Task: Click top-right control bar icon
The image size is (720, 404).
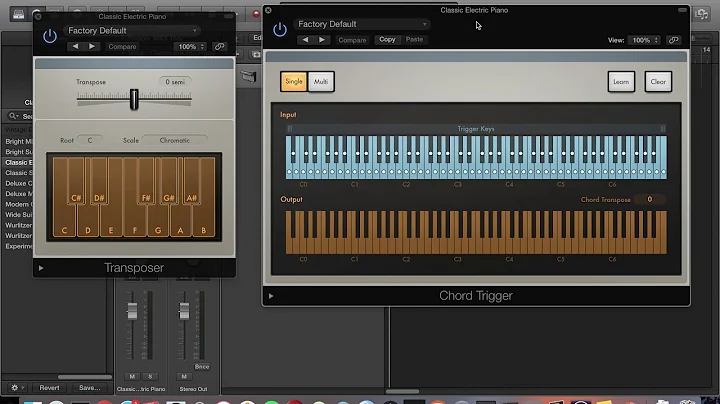Action: pos(702,14)
